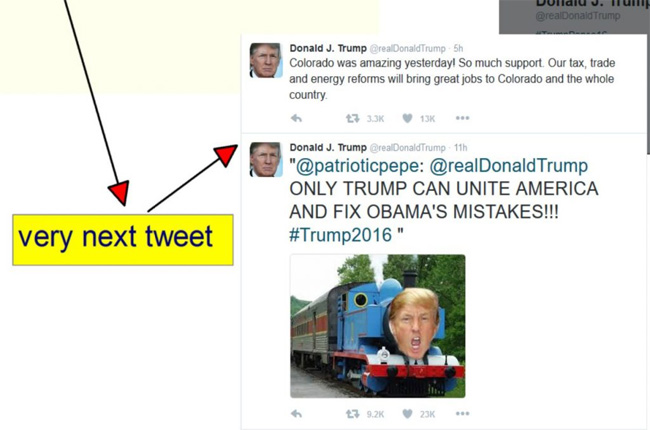650x430 pixels.
Task: Open Donald J. Trump name on 11h tweet
Action: 328,147
